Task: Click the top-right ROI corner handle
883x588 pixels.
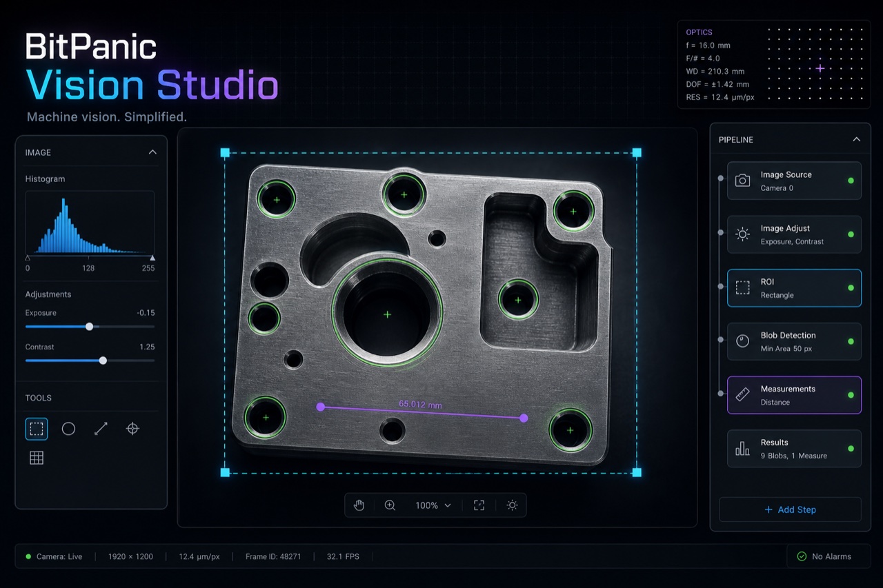Action: pyautogui.click(x=637, y=152)
